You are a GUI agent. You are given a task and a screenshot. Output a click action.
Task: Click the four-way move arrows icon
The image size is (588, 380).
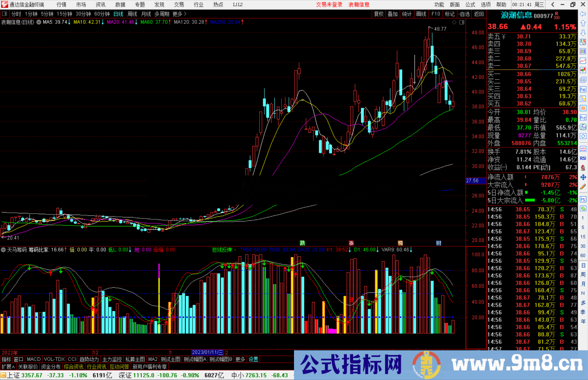[583, 177]
